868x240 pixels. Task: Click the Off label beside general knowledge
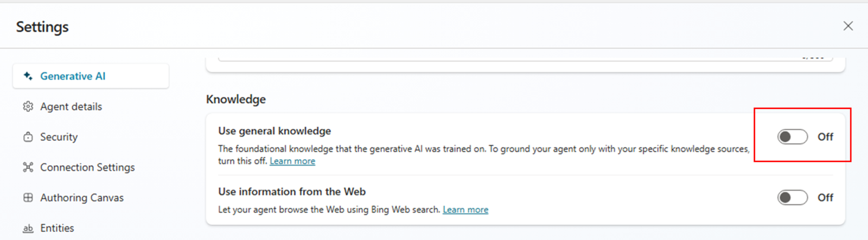pos(825,137)
